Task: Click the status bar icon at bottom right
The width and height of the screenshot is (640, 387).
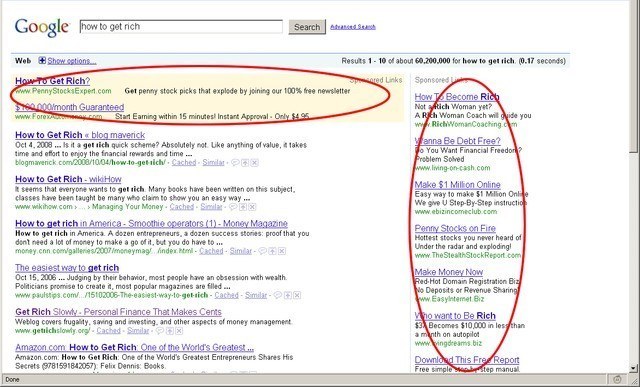Action: point(617,379)
